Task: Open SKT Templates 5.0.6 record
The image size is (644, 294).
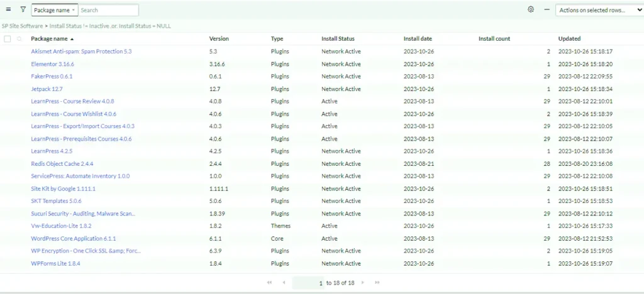Action: click(56, 201)
